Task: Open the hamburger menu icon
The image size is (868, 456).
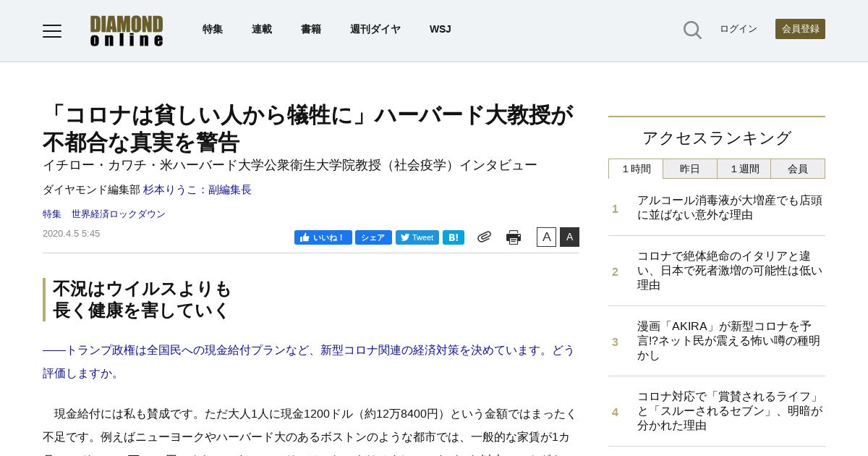Action: (x=52, y=30)
